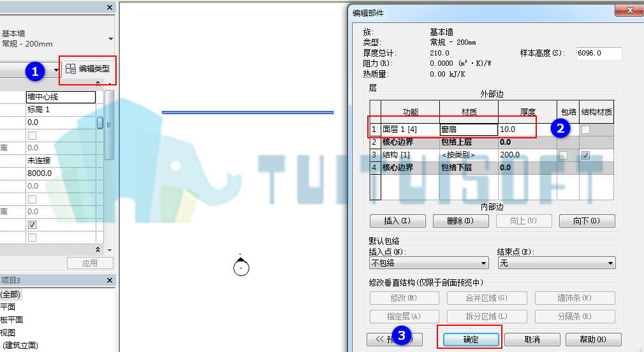The width and height of the screenshot is (644, 352).
Task: Click the 厚度 column header
Action: [x=527, y=112]
